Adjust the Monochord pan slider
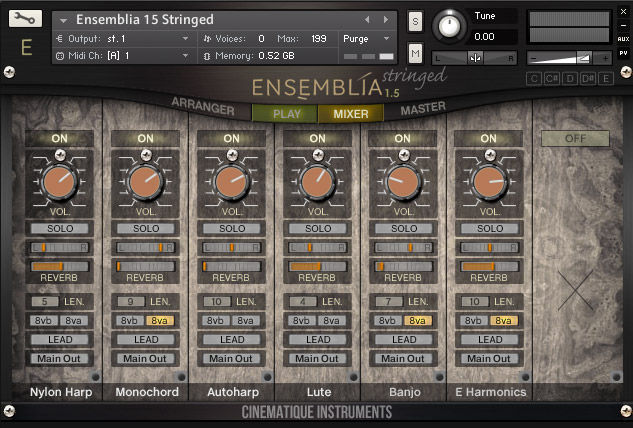This screenshot has height=428, width=633. click(x=145, y=248)
